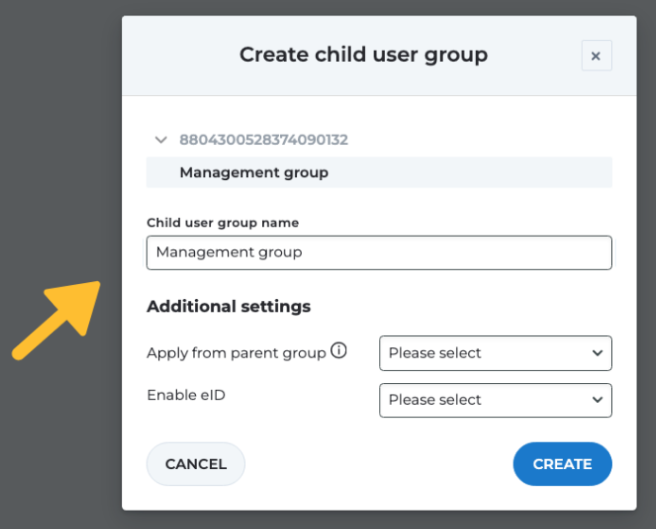Close the Create child user group dialog

[x=596, y=56]
